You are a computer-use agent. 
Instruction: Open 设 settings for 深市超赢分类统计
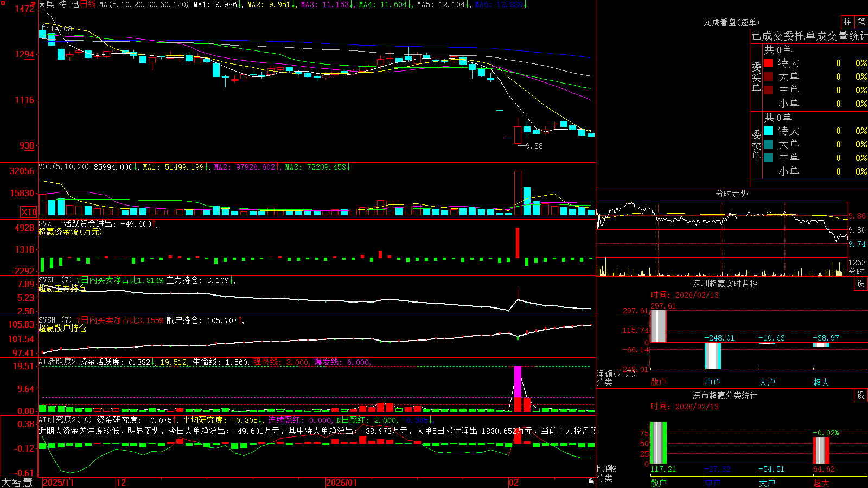pyautogui.click(x=861, y=395)
